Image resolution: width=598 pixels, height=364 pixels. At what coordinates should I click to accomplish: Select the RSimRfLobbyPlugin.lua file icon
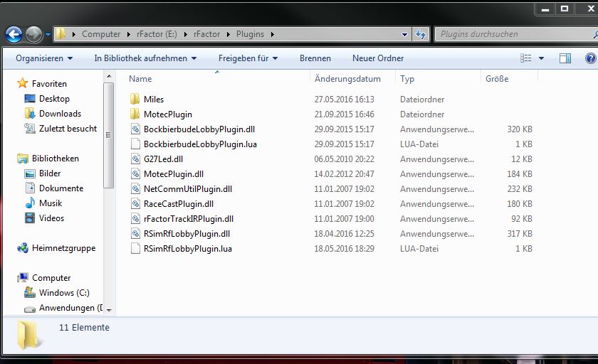[136, 249]
